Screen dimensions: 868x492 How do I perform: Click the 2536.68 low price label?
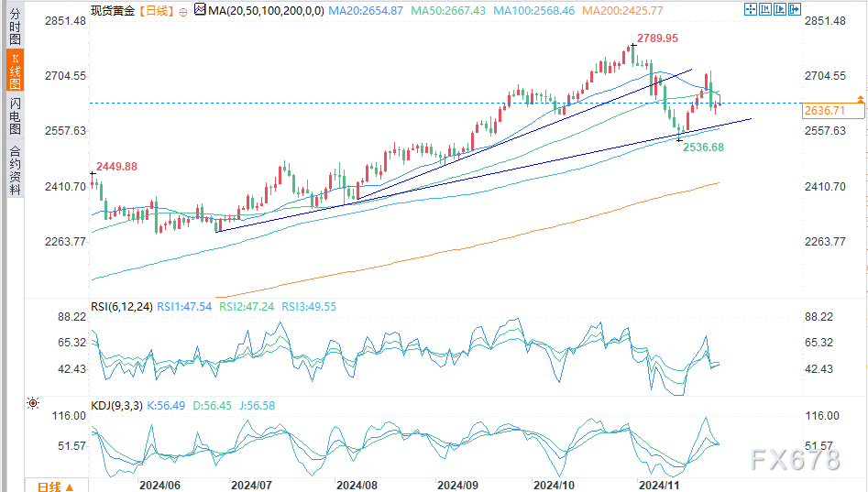(704, 148)
